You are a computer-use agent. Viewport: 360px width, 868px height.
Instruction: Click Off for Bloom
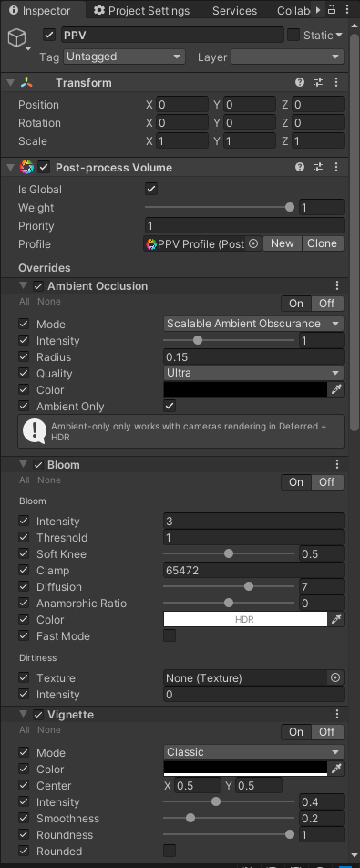click(x=327, y=482)
